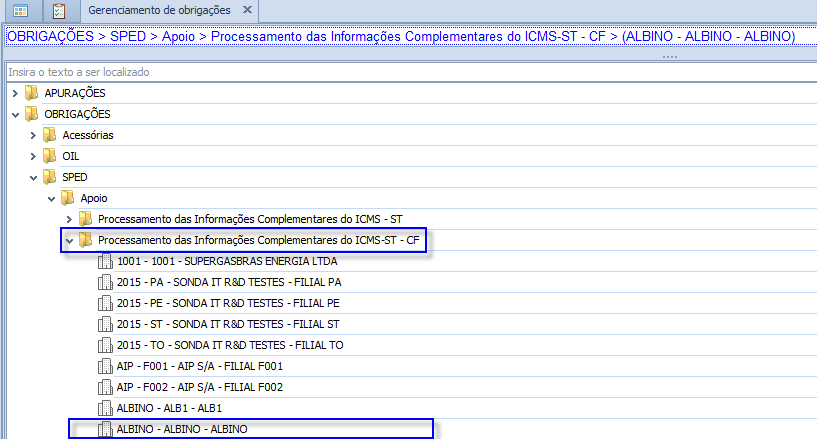817x439 pixels.
Task: Expand the APURAÇÕES folder node
Action: 14,93
